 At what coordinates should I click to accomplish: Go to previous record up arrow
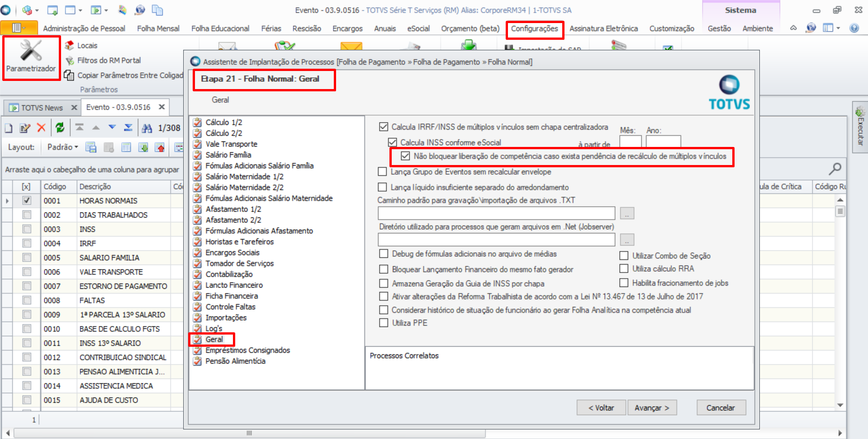pyautogui.click(x=96, y=128)
